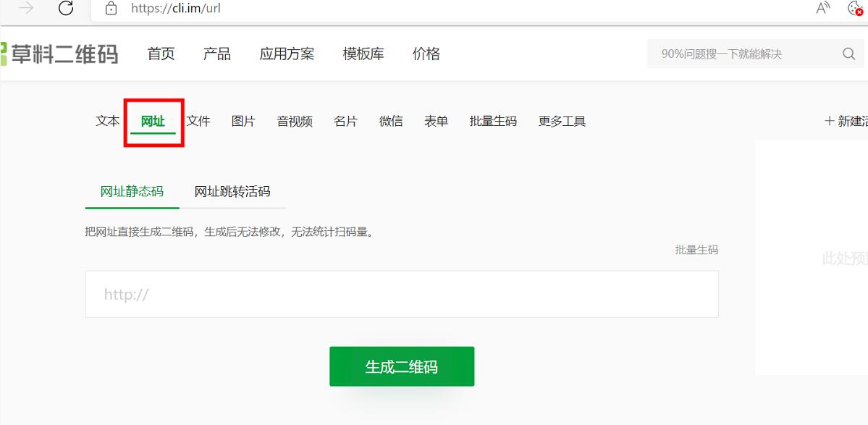The height and width of the screenshot is (425, 868).
Task: Click the browser refresh icon
Action: coord(66,9)
